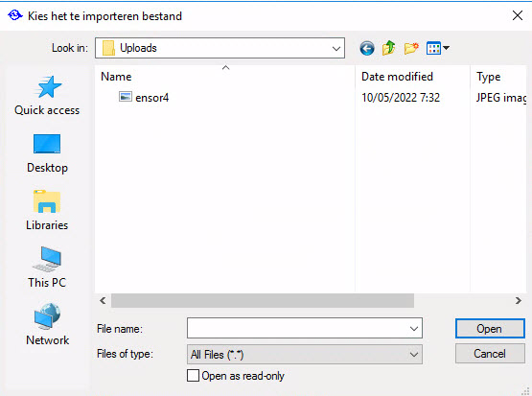Open the Files of type dropdown
This screenshot has height=396, width=532.
[x=304, y=355]
